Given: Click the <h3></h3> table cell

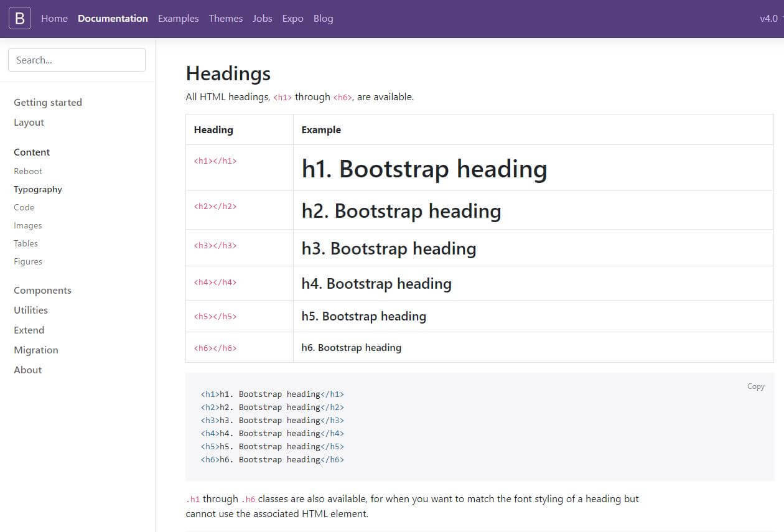Looking at the screenshot, I should (240, 248).
